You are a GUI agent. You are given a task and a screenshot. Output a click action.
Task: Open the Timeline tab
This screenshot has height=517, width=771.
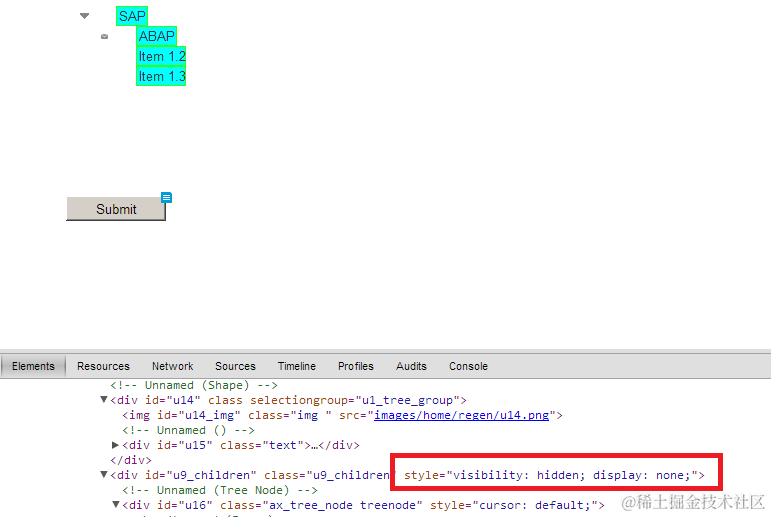tap(297, 366)
